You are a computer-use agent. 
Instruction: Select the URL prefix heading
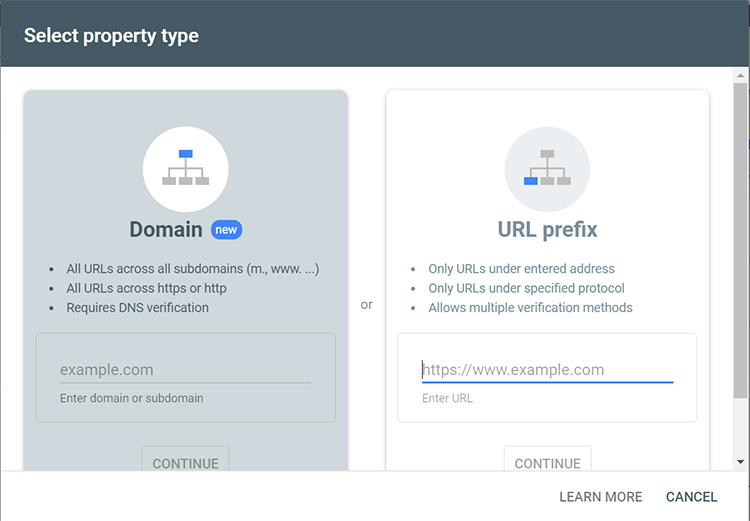pyautogui.click(x=547, y=230)
